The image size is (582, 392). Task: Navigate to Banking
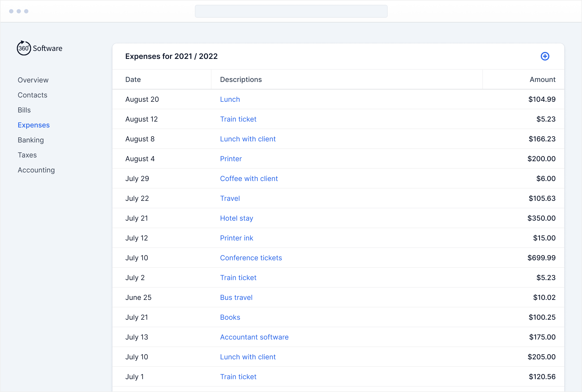pyautogui.click(x=31, y=140)
